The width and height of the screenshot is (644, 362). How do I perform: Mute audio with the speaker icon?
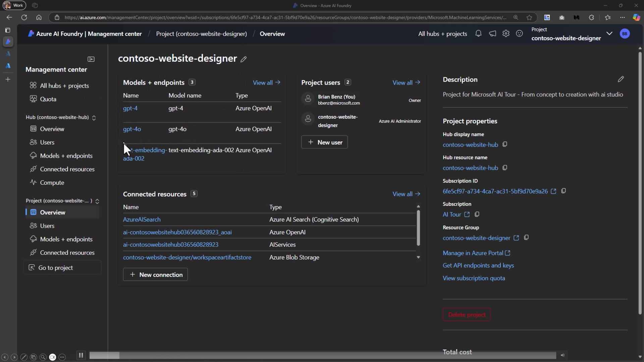[563, 355]
